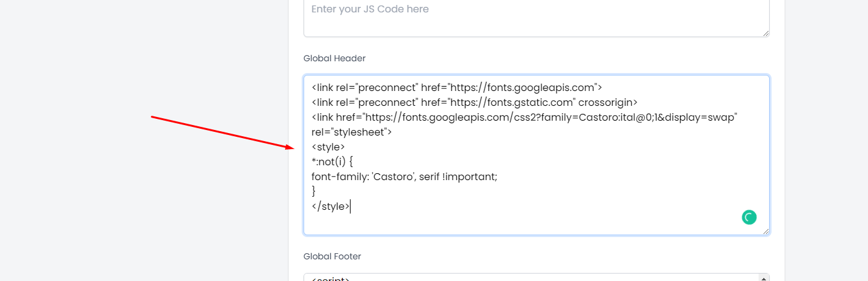Click the closing curly brace line

313,191
